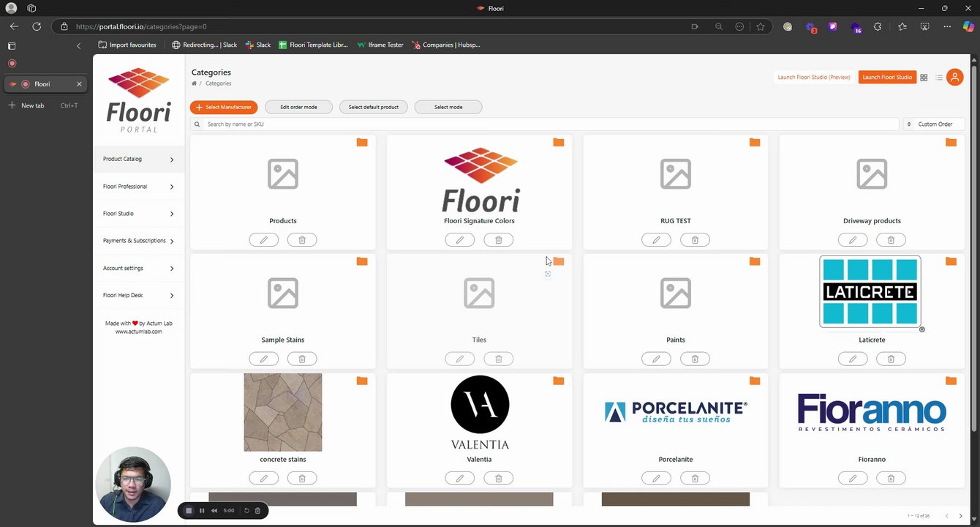Click Select default product button
The image size is (980, 527).
point(374,107)
